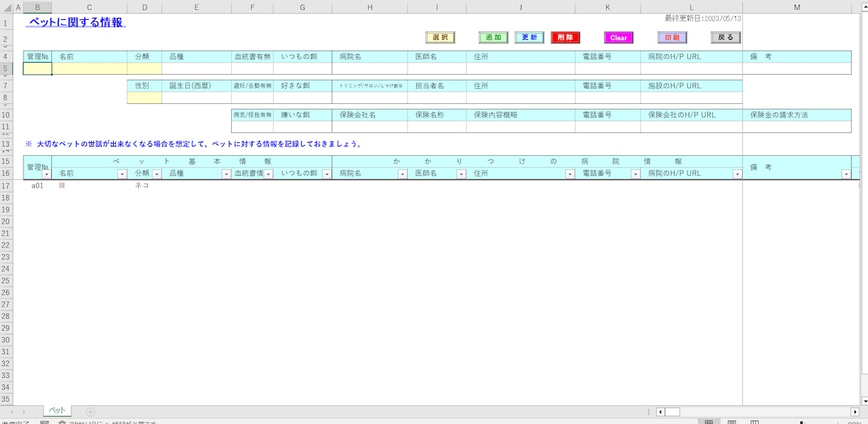Screen dimensions: 868x424
Task: Open the 医師名 table filter dropdown
Action: tap(461, 174)
